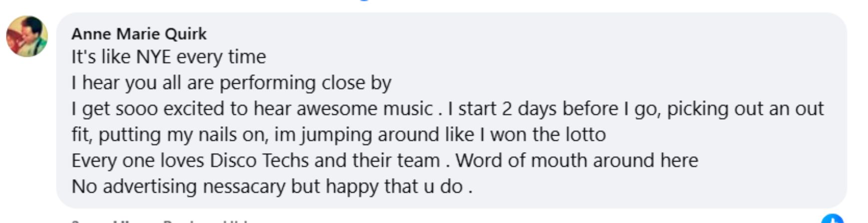This screenshot has height=223, width=868.
Task: Click the partially visible Reply link
Action: [180, 221]
